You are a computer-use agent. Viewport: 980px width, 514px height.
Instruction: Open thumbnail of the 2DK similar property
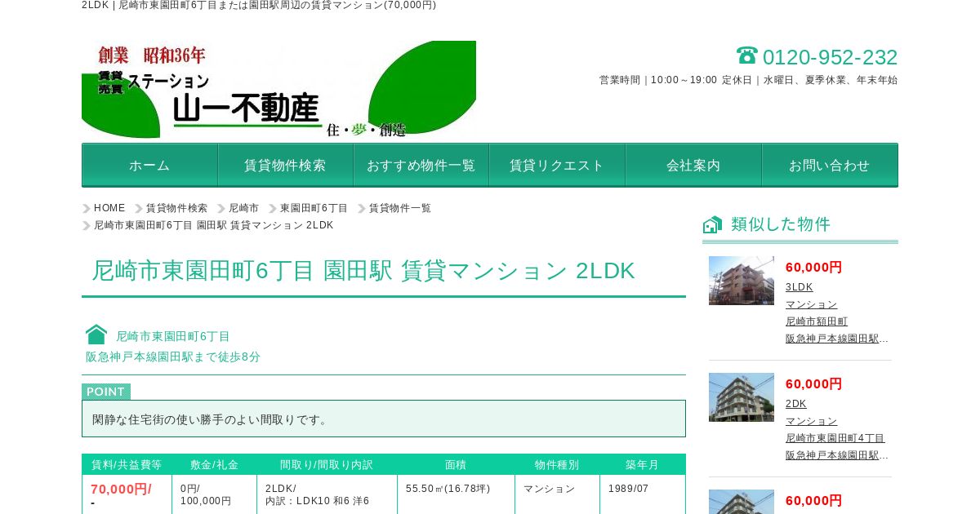pos(742,397)
